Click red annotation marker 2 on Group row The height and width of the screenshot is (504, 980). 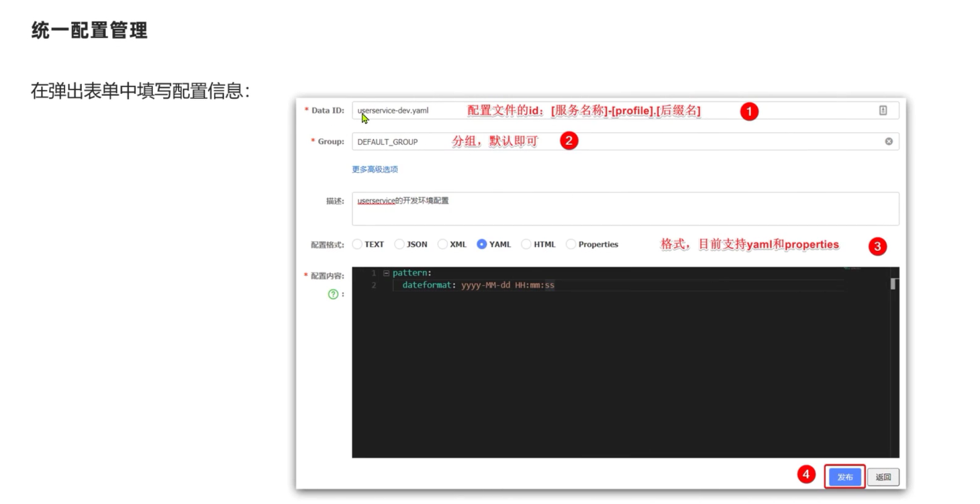click(569, 142)
